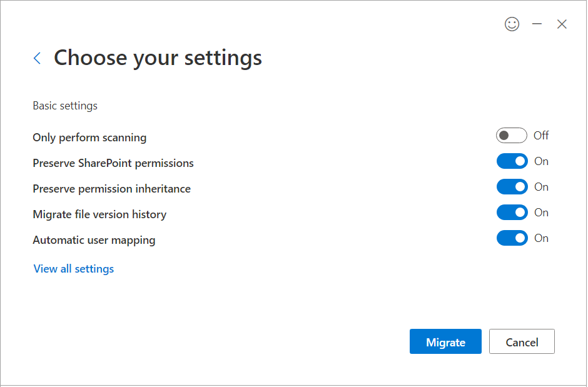The image size is (588, 387).
Task: Click the Basic settings section label
Action: click(x=65, y=106)
